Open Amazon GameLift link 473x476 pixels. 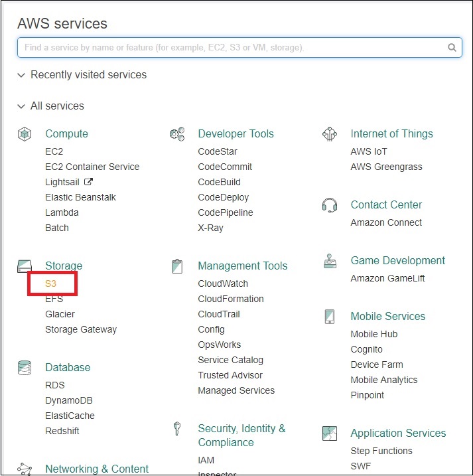[387, 278]
